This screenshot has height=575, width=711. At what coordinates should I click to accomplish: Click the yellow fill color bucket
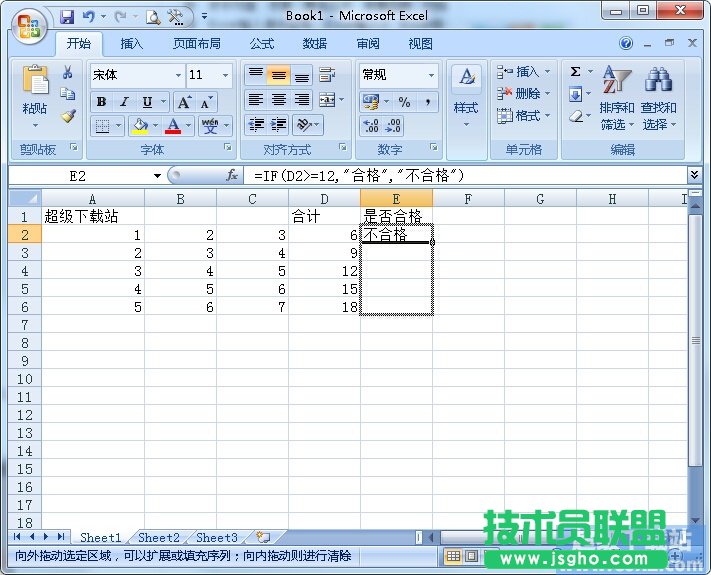tap(140, 126)
